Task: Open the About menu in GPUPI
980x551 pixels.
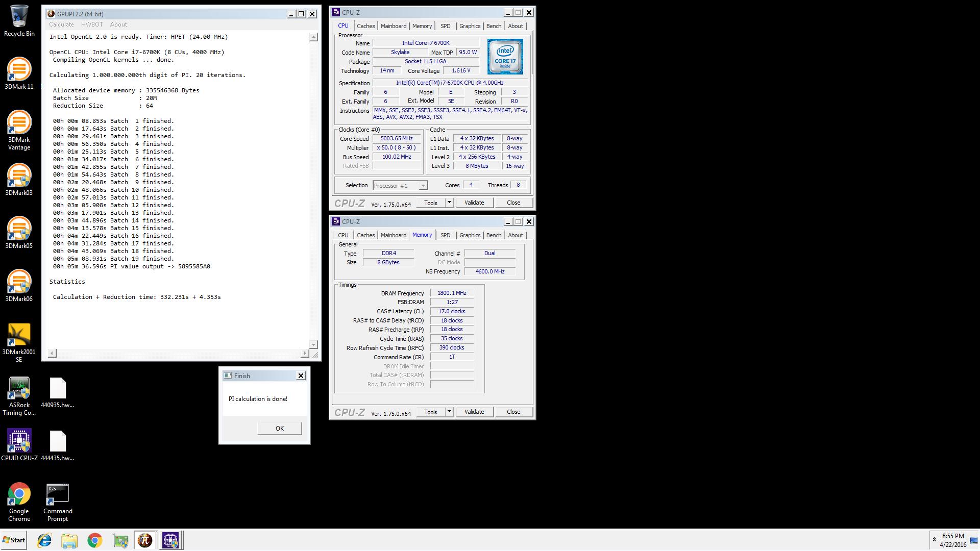Action: coord(118,24)
